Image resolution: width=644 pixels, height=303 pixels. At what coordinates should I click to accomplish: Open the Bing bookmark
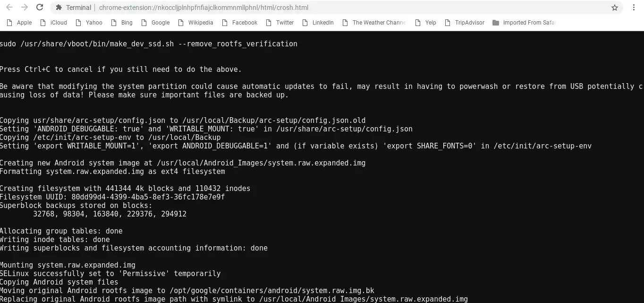point(121,22)
